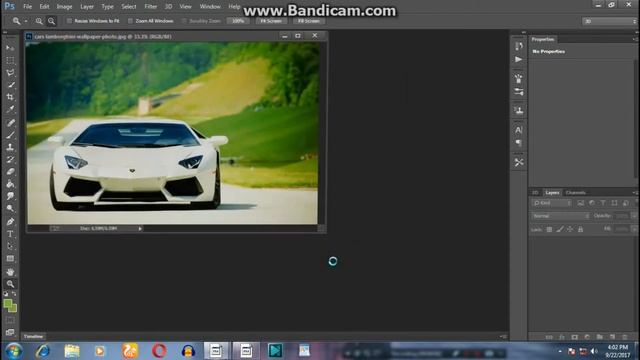The height and width of the screenshot is (360, 640).
Task: Select the Path Selection tool
Action: click(x=10, y=247)
